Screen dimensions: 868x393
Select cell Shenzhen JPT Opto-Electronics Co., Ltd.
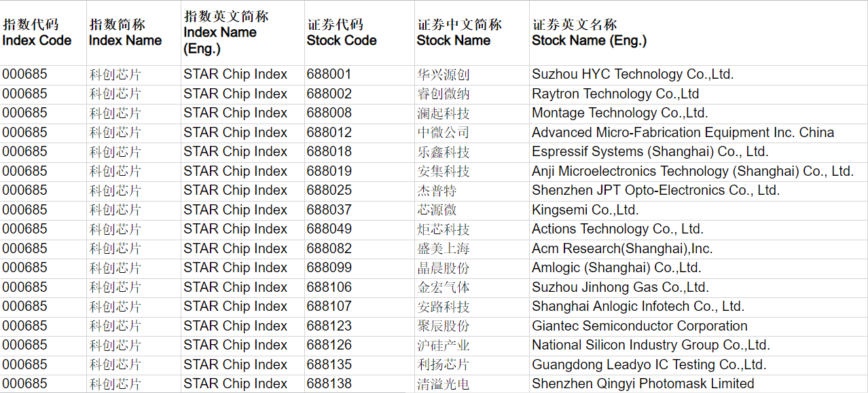699,190
